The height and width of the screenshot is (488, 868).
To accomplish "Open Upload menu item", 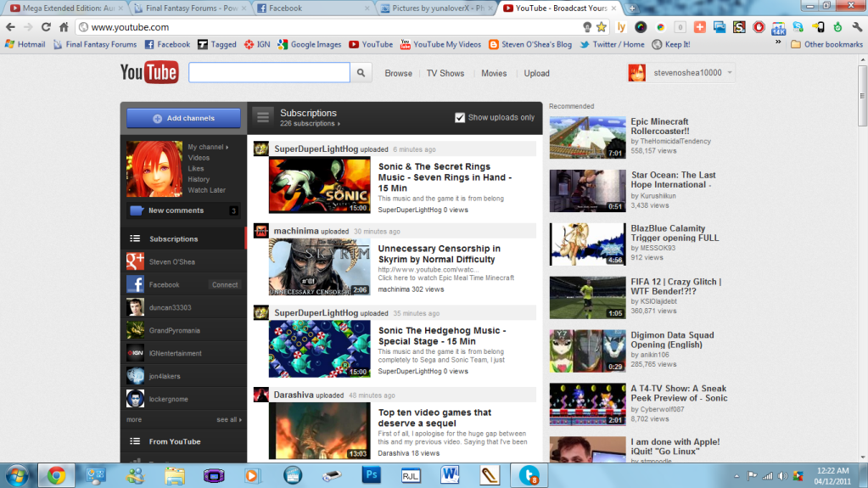I will coord(536,73).
